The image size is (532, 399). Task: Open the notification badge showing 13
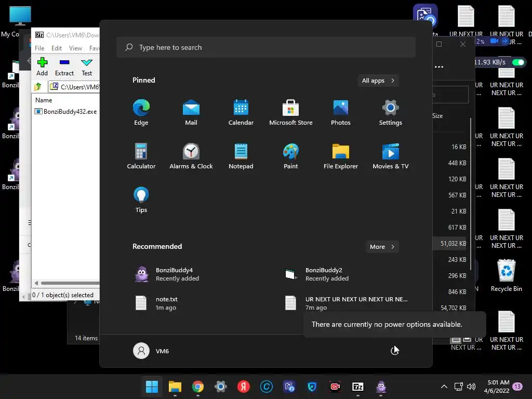click(x=517, y=387)
